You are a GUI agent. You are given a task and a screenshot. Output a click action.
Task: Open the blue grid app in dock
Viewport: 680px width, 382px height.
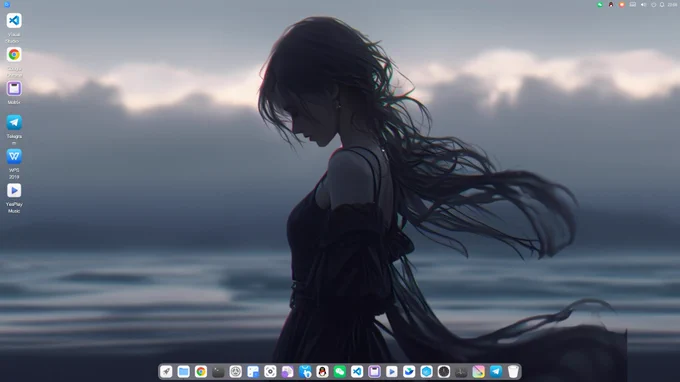point(253,372)
